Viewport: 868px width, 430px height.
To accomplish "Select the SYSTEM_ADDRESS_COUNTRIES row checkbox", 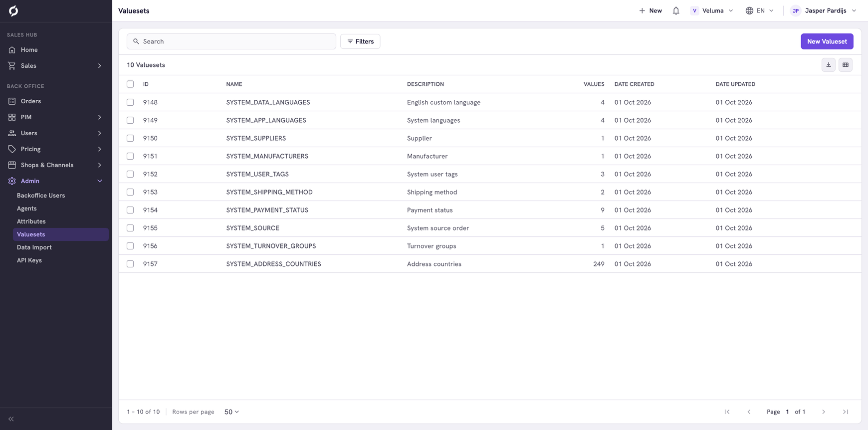I will click(x=130, y=264).
